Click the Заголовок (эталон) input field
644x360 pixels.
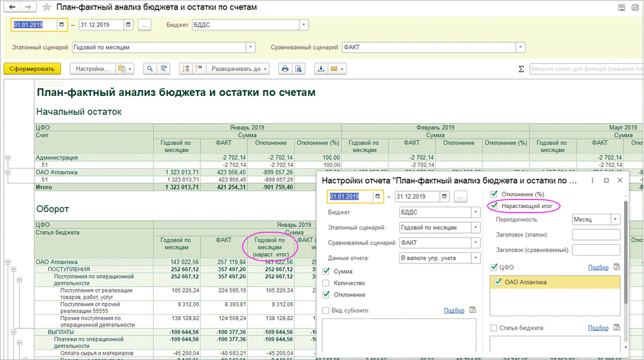tap(596, 235)
